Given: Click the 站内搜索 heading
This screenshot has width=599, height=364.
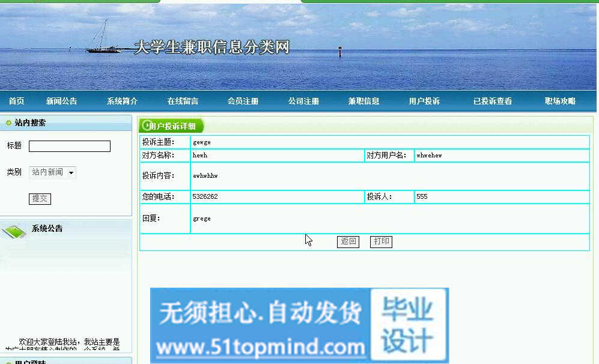Looking at the screenshot, I should coord(30,123).
